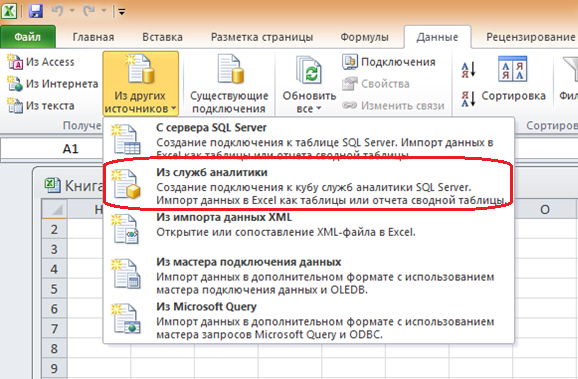
Task: Switch to the Вставка tab
Action: tap(162, 37)
